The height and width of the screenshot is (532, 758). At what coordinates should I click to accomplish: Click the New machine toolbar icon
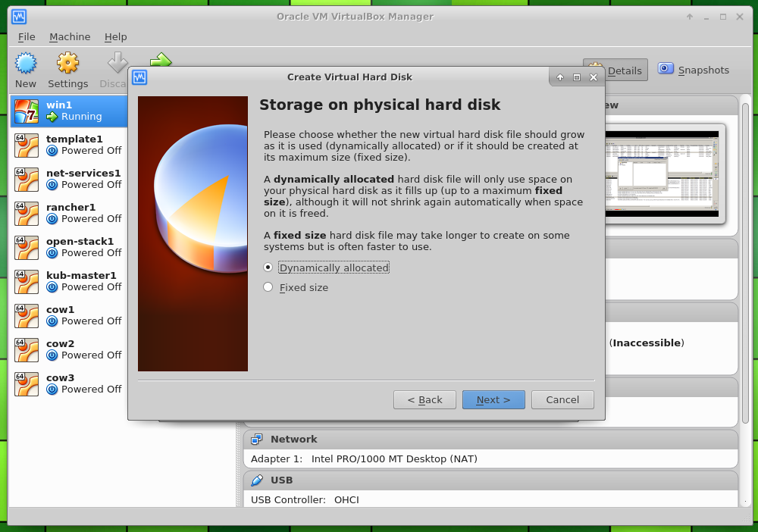pos(26,64)
